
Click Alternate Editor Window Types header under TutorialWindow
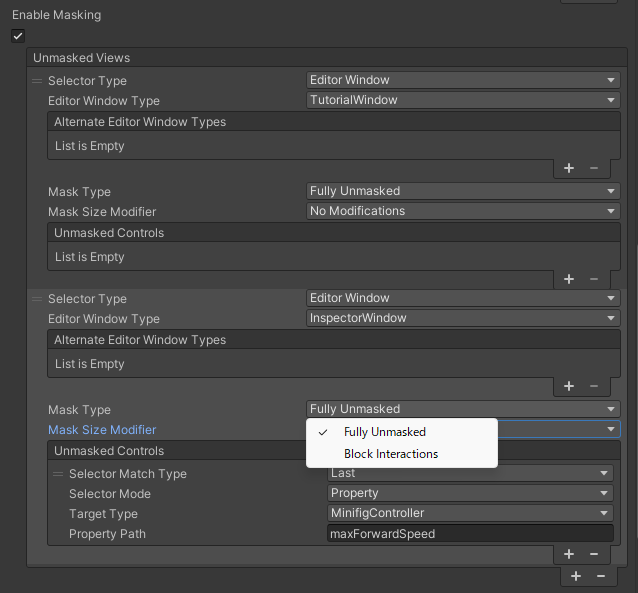click(x=334, y=122)
